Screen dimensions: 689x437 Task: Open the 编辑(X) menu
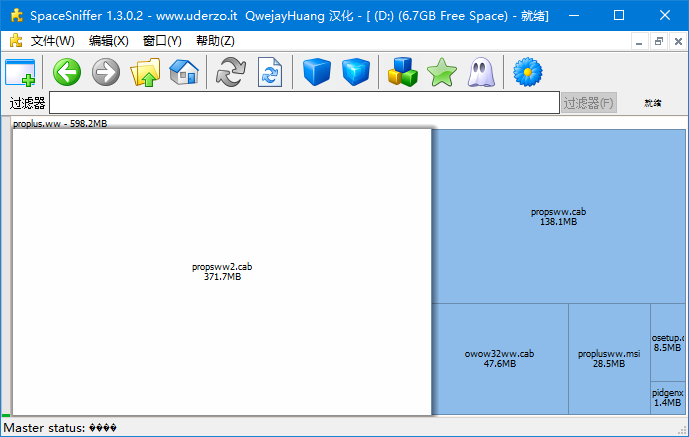(x=109, y=41)
